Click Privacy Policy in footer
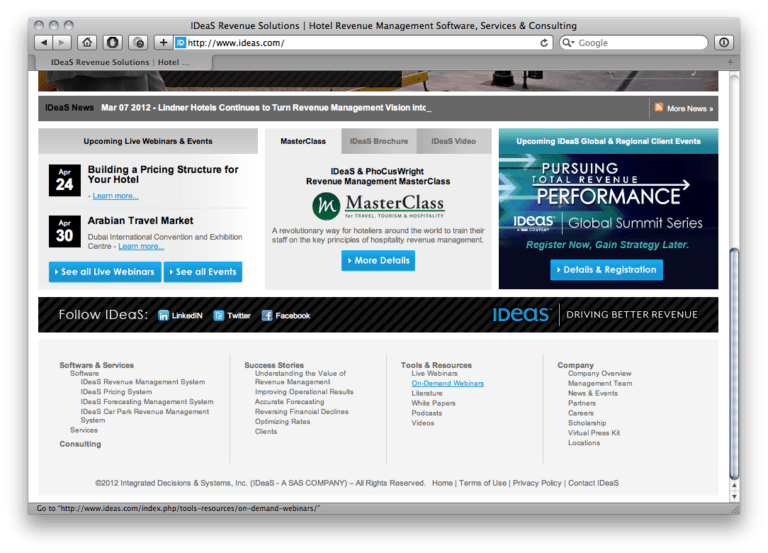768x553 pixels. click(537, 483)
